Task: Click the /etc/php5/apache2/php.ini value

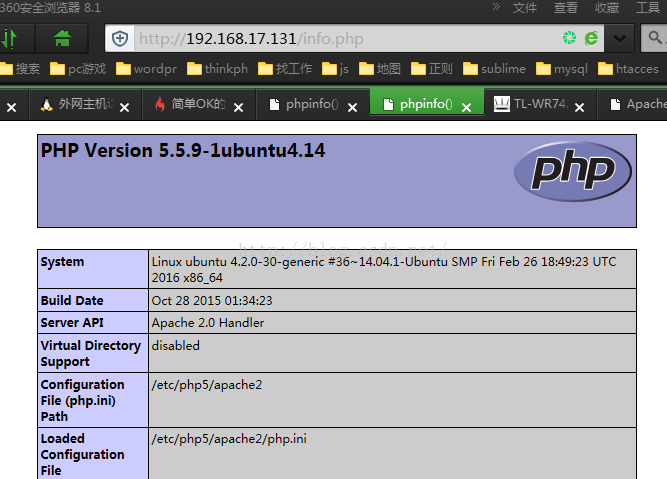Action: pyautogui.click(x=229, y=439)
